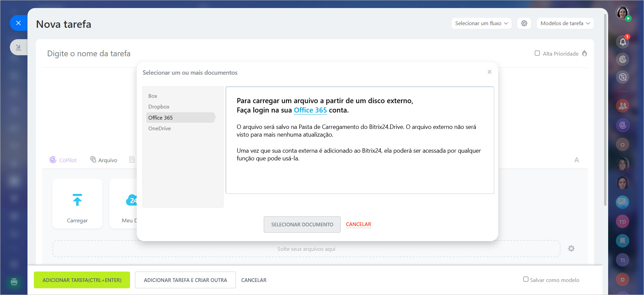Click the green printer icon at bottom left
The width and height of the screenshot is (644, 295).
14,282
